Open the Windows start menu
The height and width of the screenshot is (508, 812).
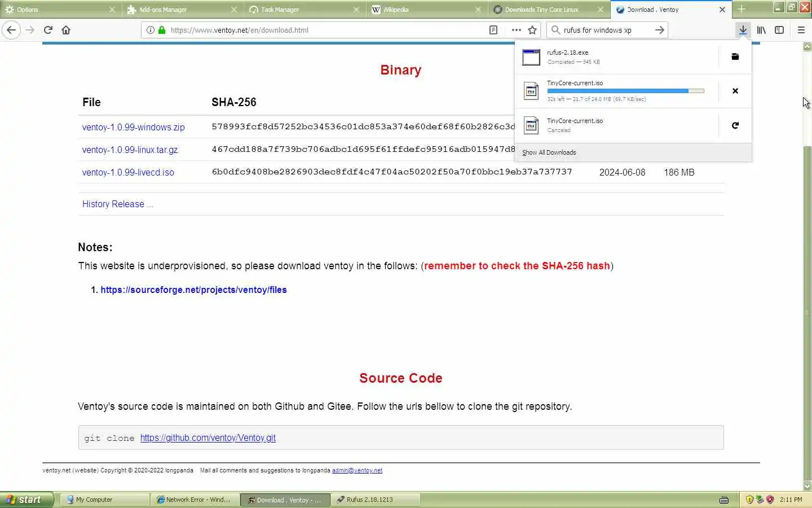point(27,500)
